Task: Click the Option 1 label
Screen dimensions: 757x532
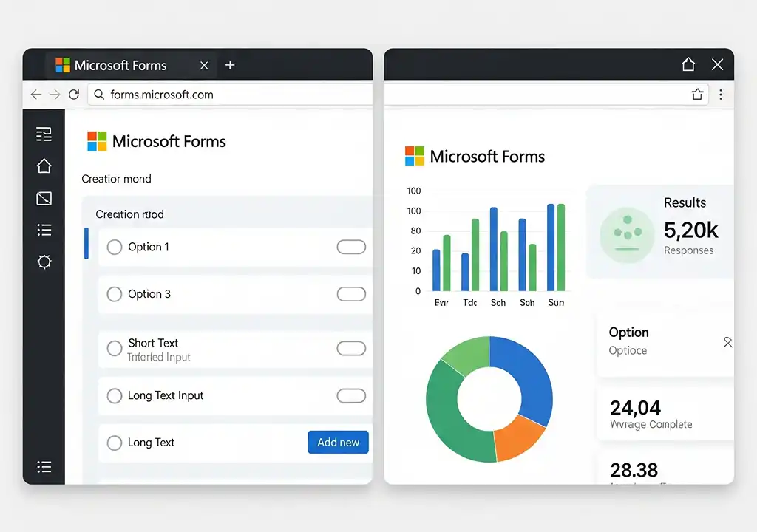Action: 149,247
